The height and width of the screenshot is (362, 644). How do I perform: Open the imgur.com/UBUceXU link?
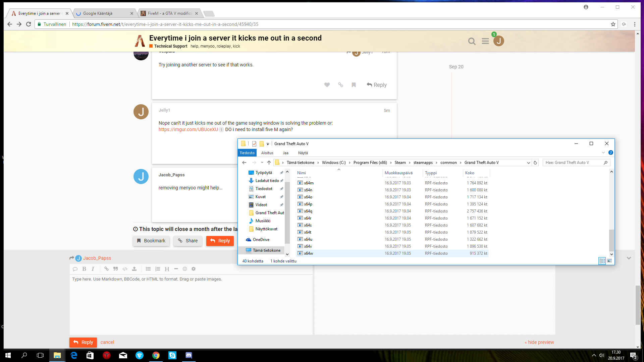(188, 129)
